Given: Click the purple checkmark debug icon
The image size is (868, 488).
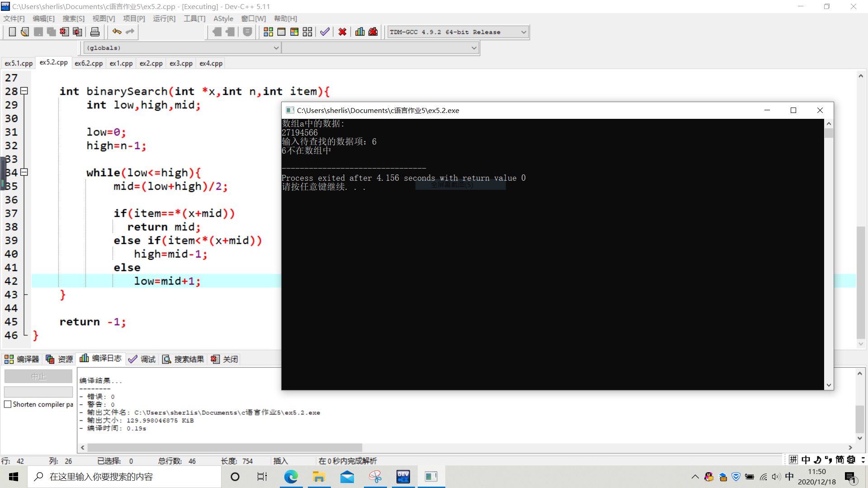Looking at the screenshot, I should pyautogui.click(x=325, y=32).
